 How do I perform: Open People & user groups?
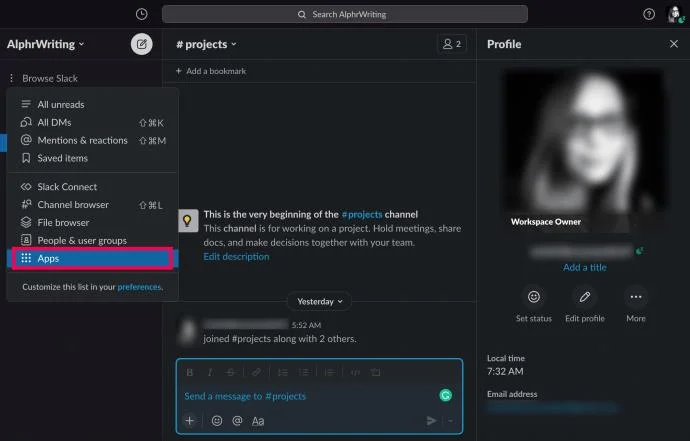(92, 240)
